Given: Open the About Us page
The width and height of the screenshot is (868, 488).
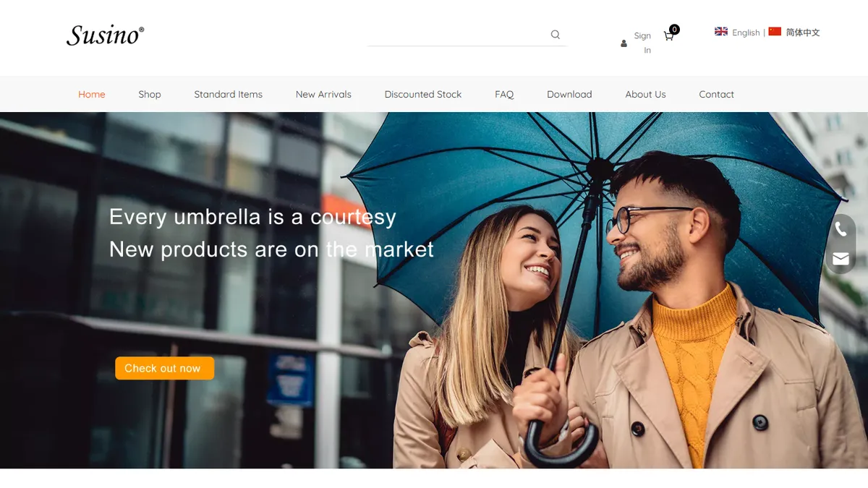Looking at the screenshot, I should 645,94.
